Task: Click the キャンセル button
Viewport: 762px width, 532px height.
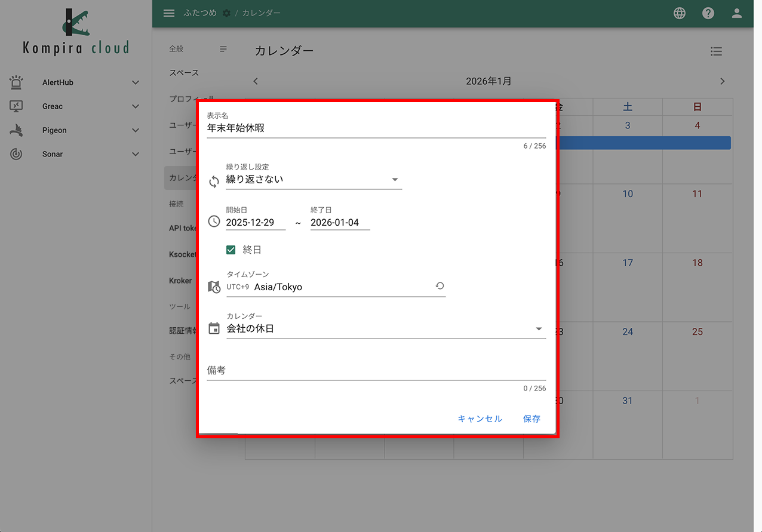Action: click(480, 419)
